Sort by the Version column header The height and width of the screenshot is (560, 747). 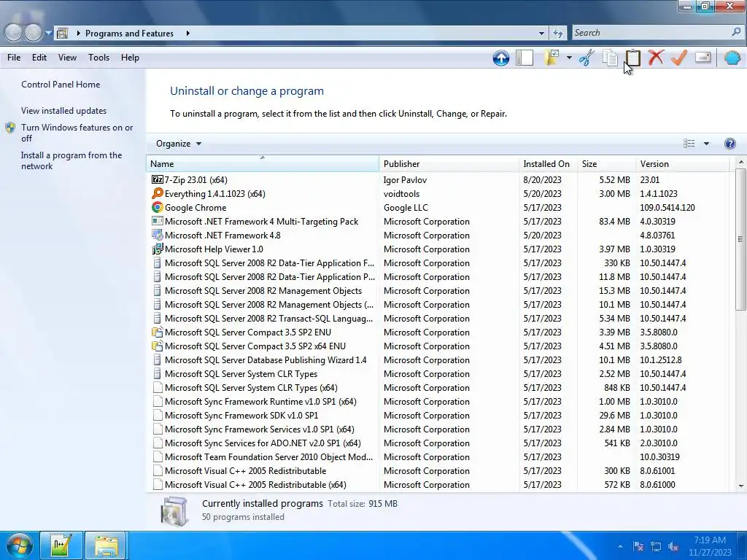click(x=682, y=164)
